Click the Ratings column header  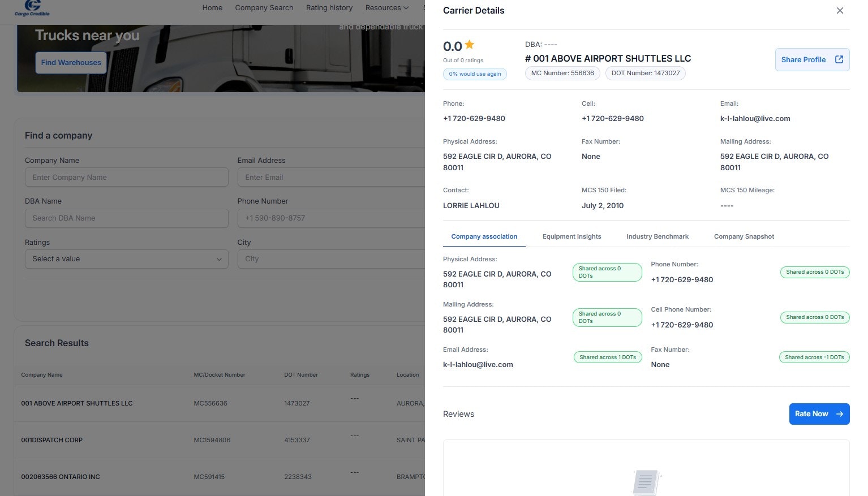pos(360,375)
